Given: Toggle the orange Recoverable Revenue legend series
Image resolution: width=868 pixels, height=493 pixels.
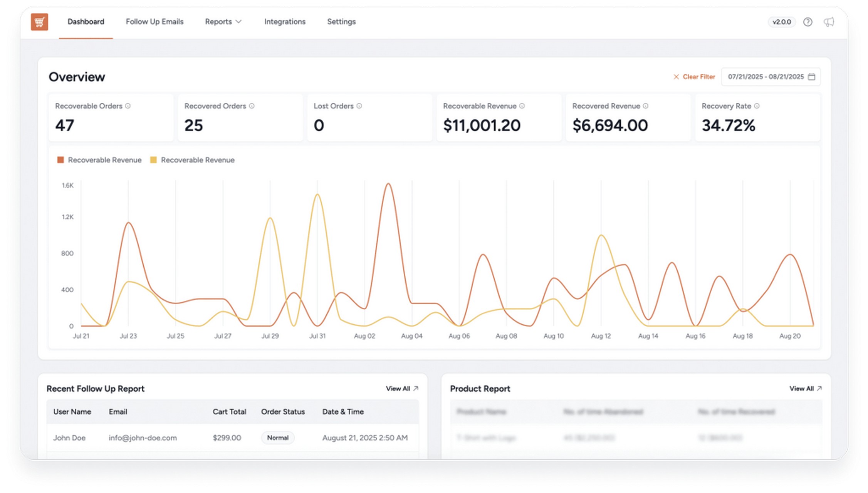Looking at the screenshot, I should coord(99,160).
